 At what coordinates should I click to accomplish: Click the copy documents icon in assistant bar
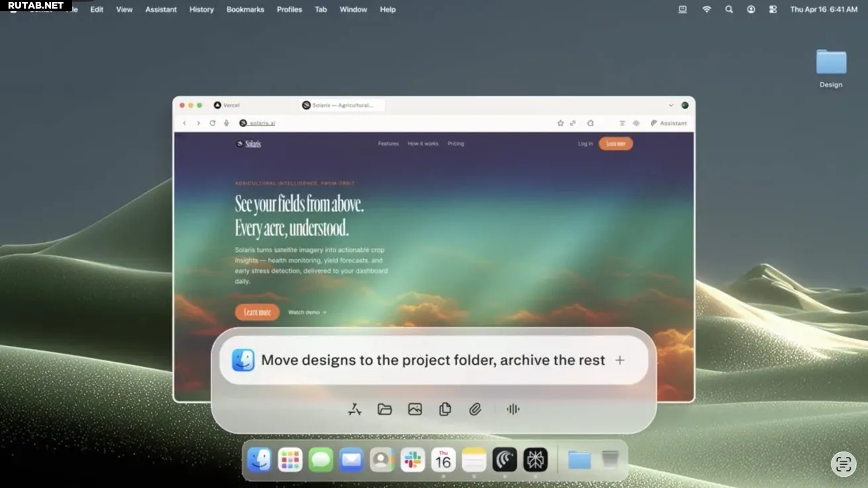coord(445,409)
